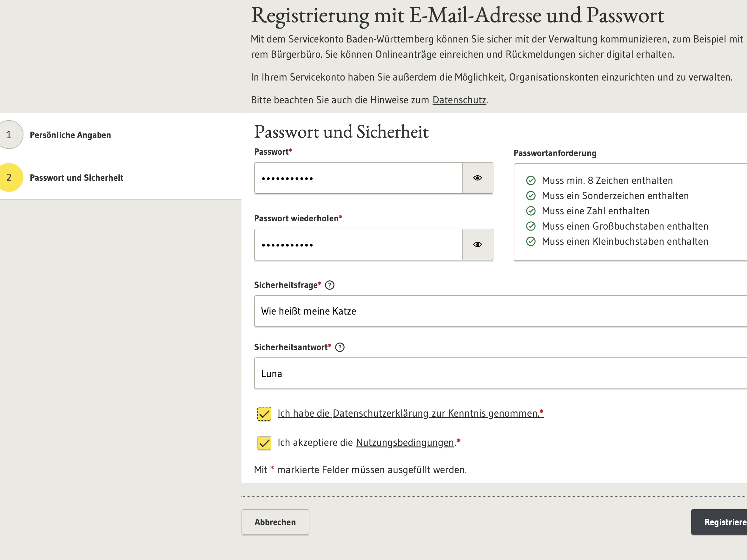Viewport: 747px width, 560px height.
Task: Uncheck the Datenschutzerklärung acknowledgement checkbox
Action: coord(264,414)
